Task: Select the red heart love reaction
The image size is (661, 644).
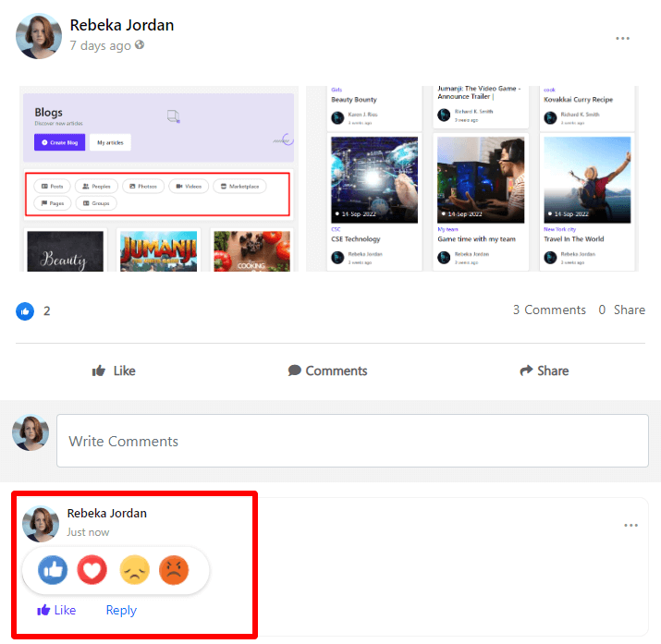Action: (x=92, y=571)
